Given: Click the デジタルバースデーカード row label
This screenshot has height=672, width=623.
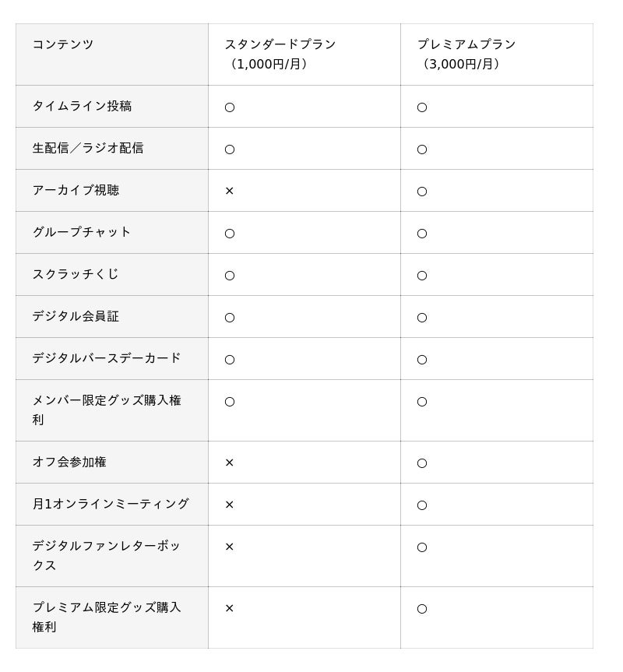Looking at the screenshot, I should pyautogui.click(x=107, y=358).
